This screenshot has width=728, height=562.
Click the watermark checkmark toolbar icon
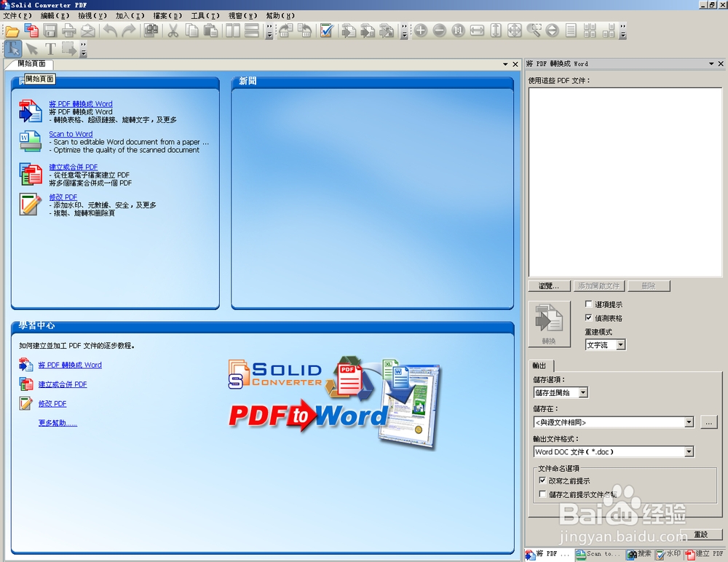pyautogui.click(x=326, y=31)
